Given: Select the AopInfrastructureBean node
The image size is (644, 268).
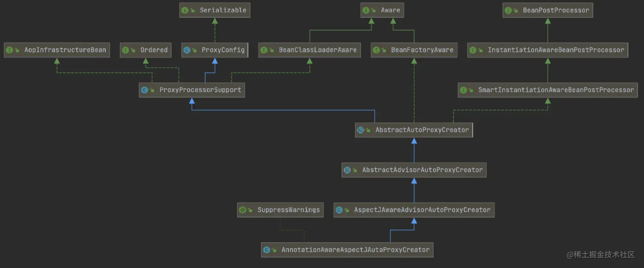Looking at the screenshot, I should tap(57, 50).
